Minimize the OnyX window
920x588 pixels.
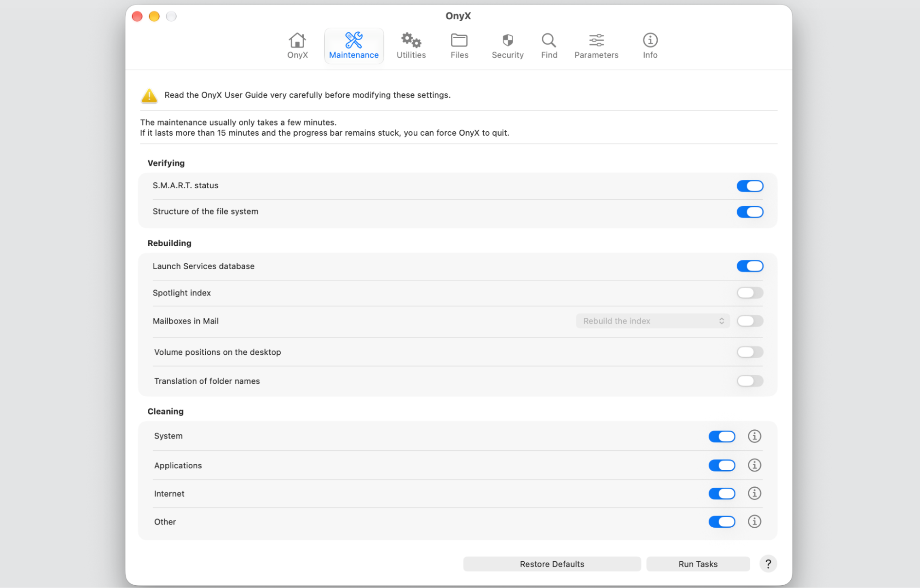click(x=154, y=17)
